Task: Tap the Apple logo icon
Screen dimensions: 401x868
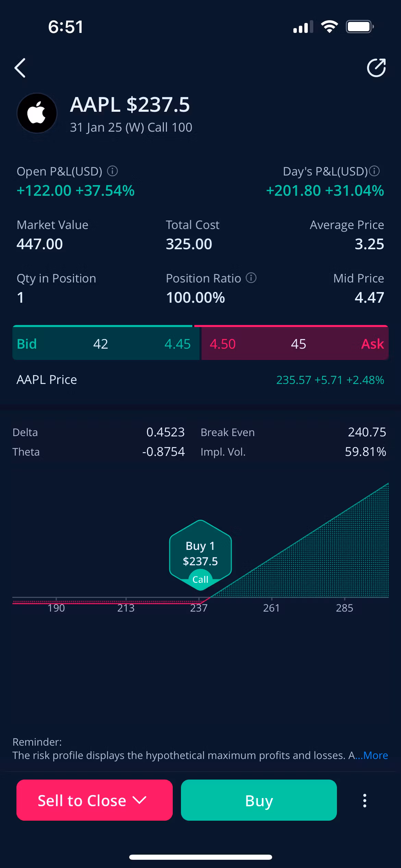Action: point(37,113)
